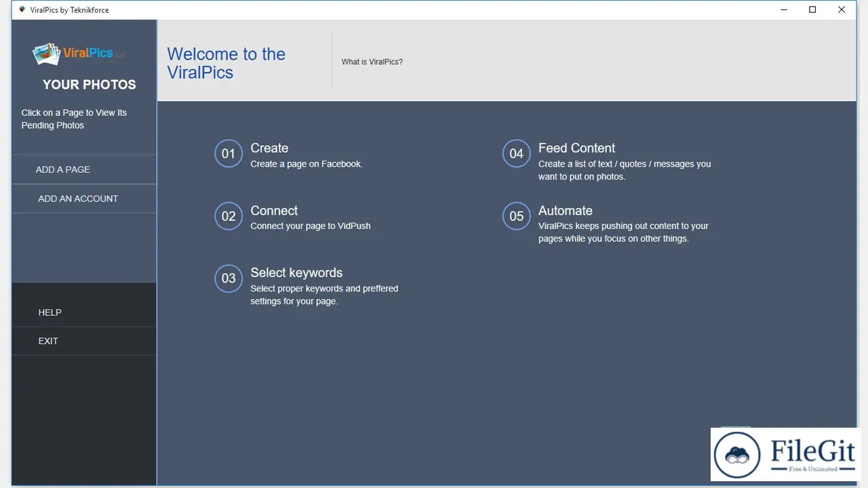
Task: Click the Connect step title
Action: (274, 210)
